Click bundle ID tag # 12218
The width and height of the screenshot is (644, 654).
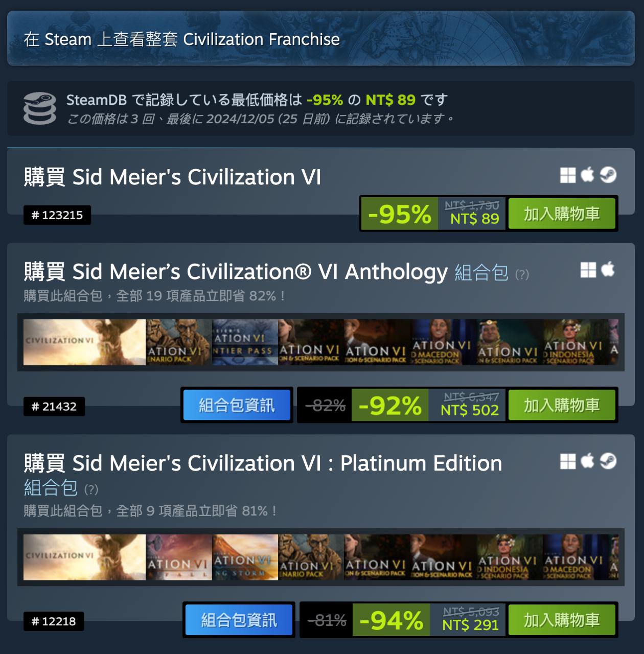[54, 622]
